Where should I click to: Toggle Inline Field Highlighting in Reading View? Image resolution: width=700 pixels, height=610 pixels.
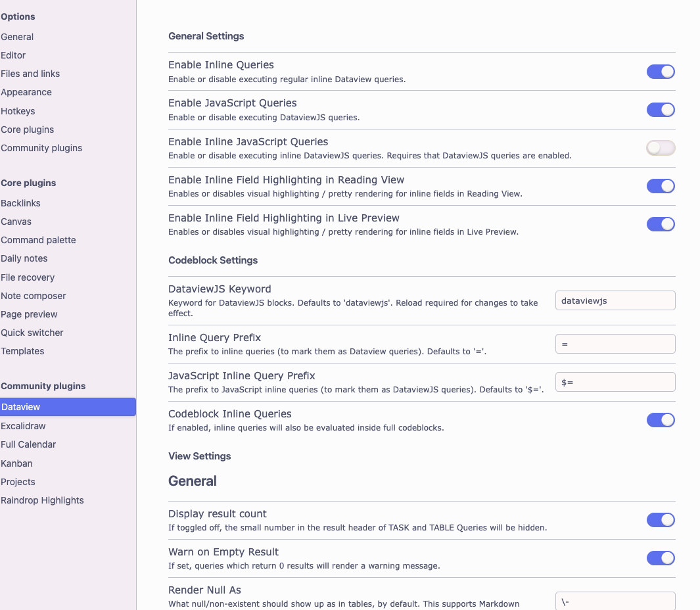pyautogui.click(x=661, y=186)
